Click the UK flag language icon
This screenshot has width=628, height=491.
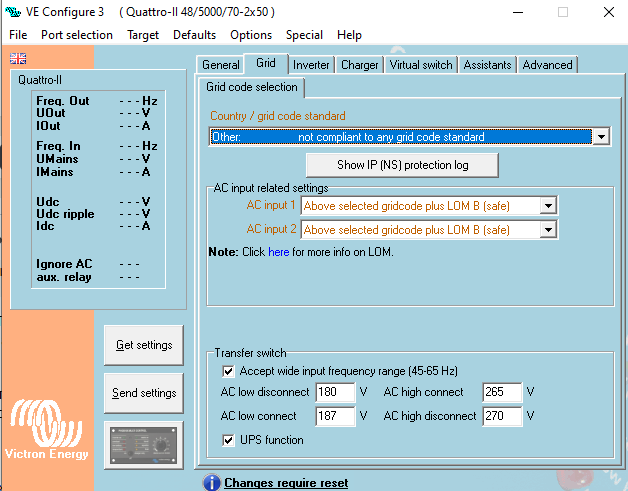click(18, 58)
